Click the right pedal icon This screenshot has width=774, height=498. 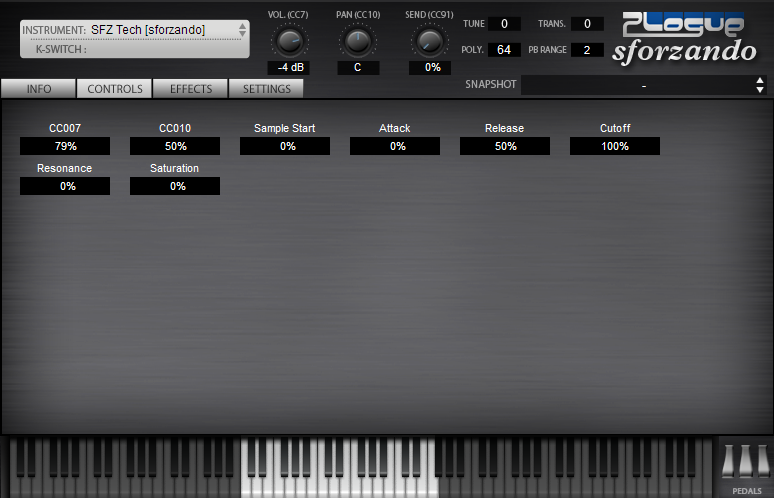tap(763, 461)
